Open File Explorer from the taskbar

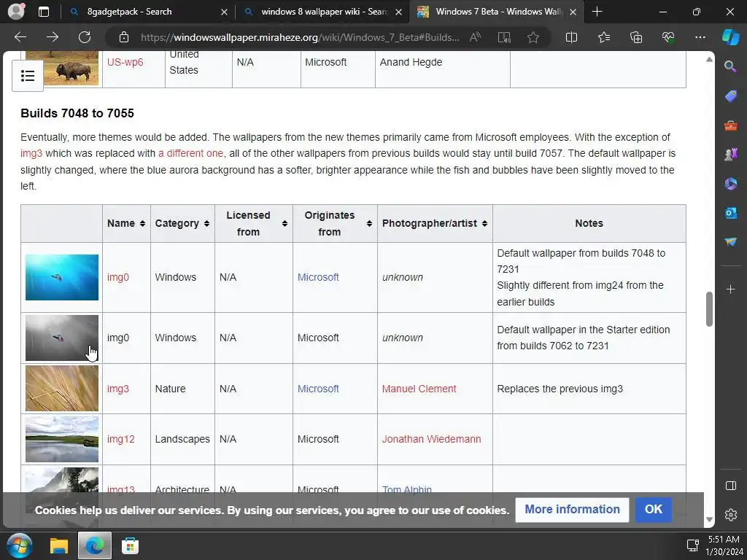coord(59,545)
